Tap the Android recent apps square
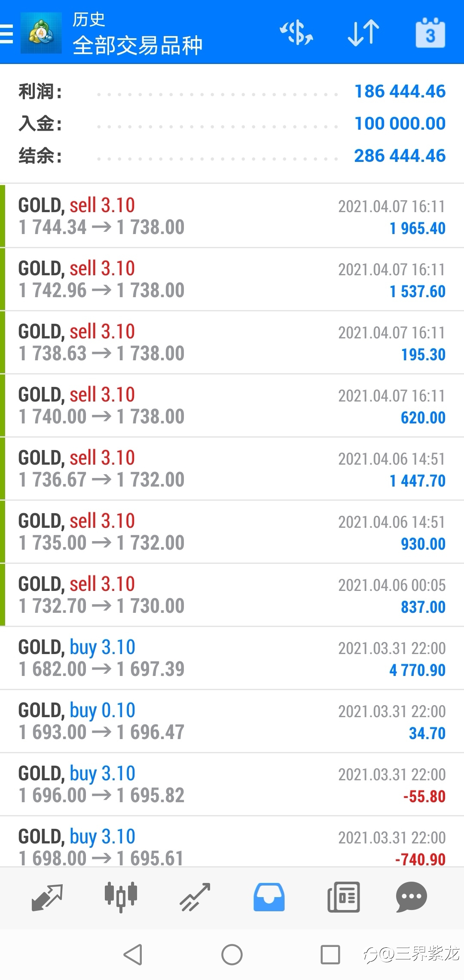The width and height of the screenshot is (464, 980). coord(330,955)
